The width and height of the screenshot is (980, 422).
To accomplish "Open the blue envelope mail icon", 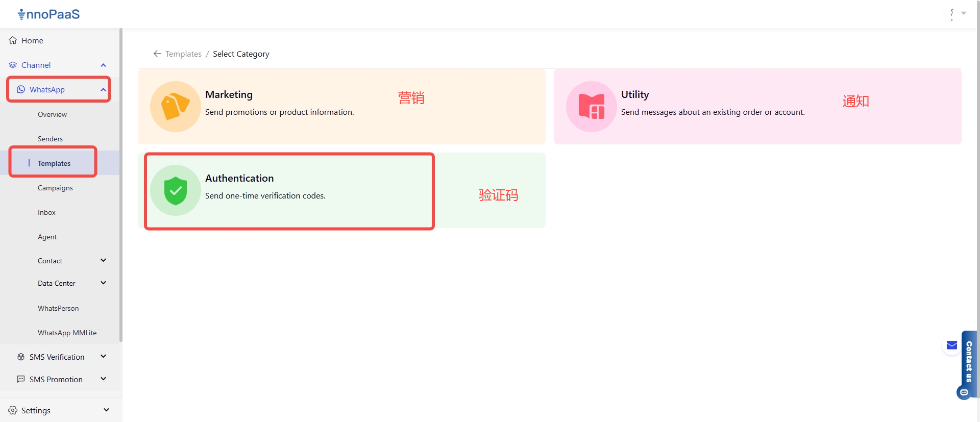I will pos(951,345).
